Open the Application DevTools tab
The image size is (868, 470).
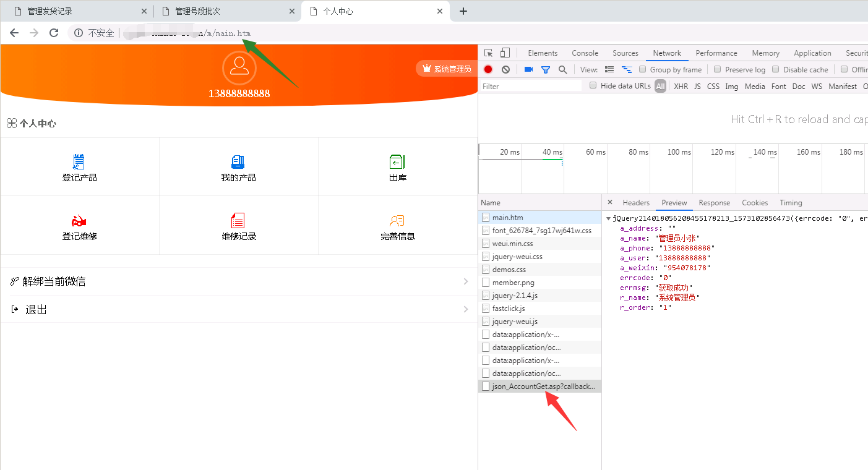tap(812, 53)
